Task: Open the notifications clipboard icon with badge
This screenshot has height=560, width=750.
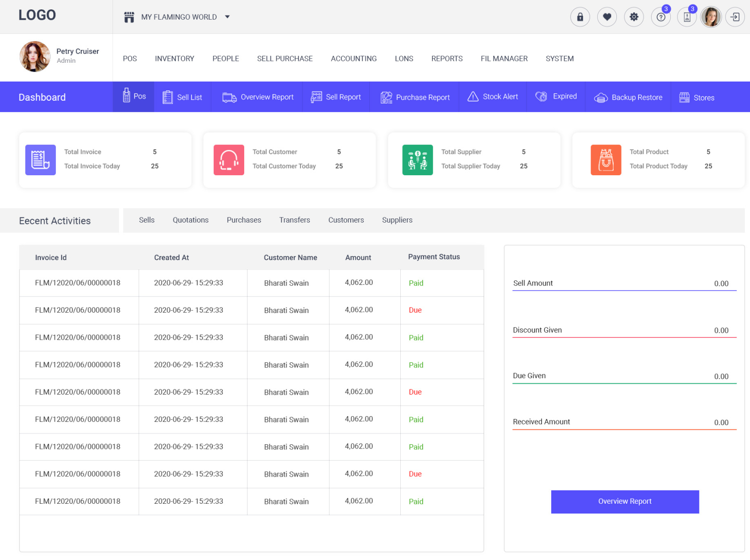Action: pyautogui.click(x=687, y=17)
